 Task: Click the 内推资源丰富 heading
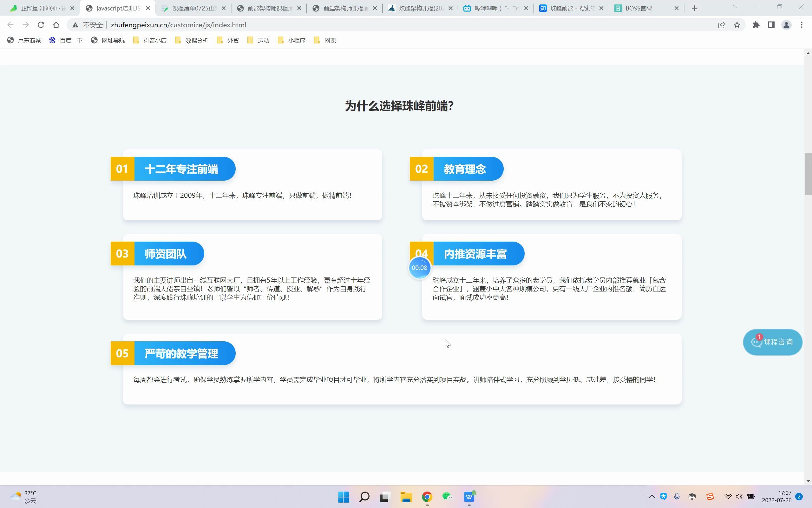(475, 254)
